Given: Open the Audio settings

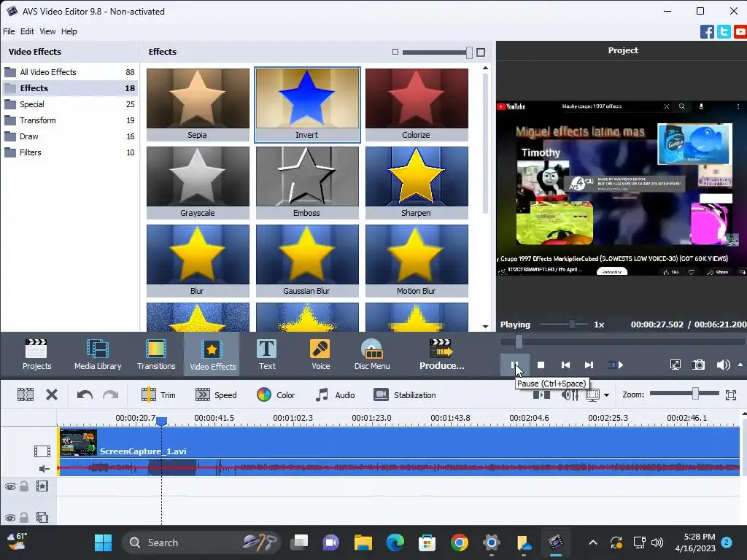Looking at the screenshot, I should click(335, 395).
